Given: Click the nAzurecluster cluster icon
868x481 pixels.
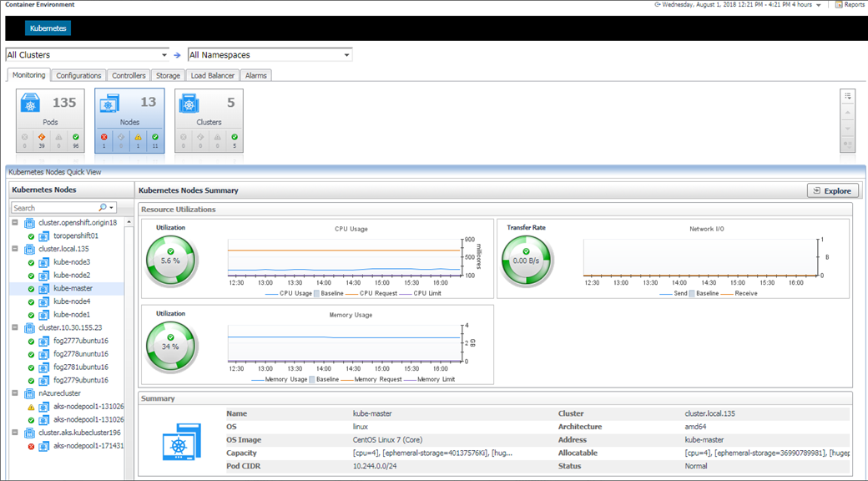Looking at the screenshot, I should (29, 394).
